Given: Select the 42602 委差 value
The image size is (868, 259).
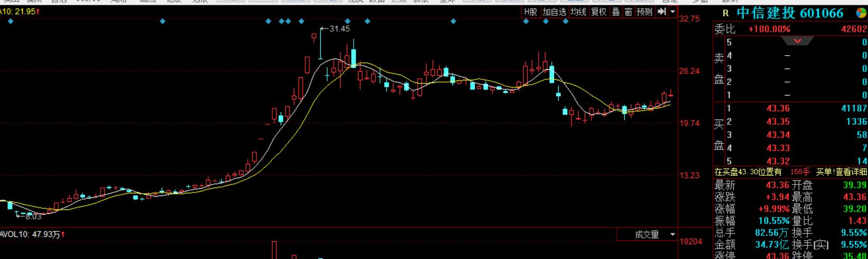Looking at the screenshot, I should 854,29.
